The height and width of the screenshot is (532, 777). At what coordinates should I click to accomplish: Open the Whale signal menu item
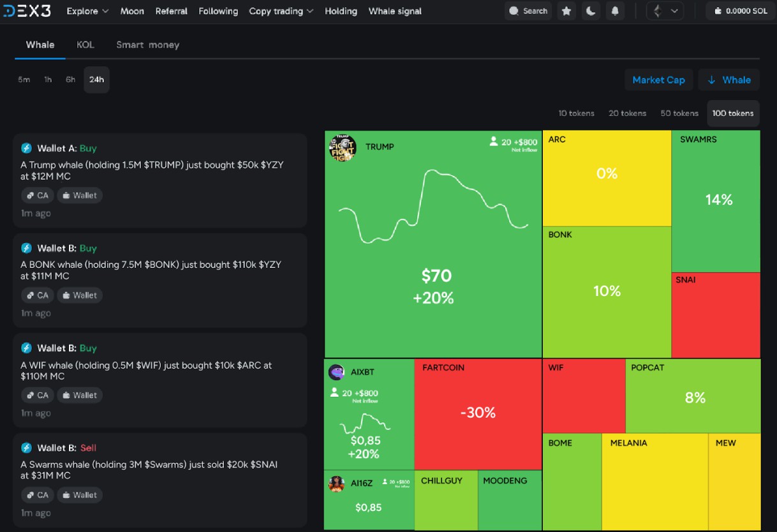pos(394,11)
